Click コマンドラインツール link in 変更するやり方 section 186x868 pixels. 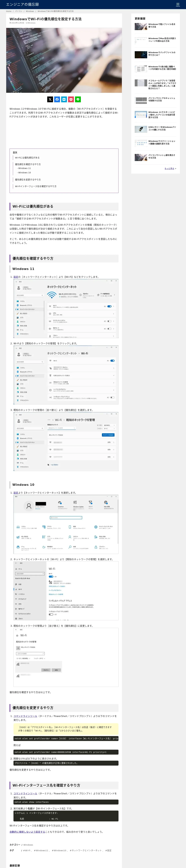tap(25, 716)
